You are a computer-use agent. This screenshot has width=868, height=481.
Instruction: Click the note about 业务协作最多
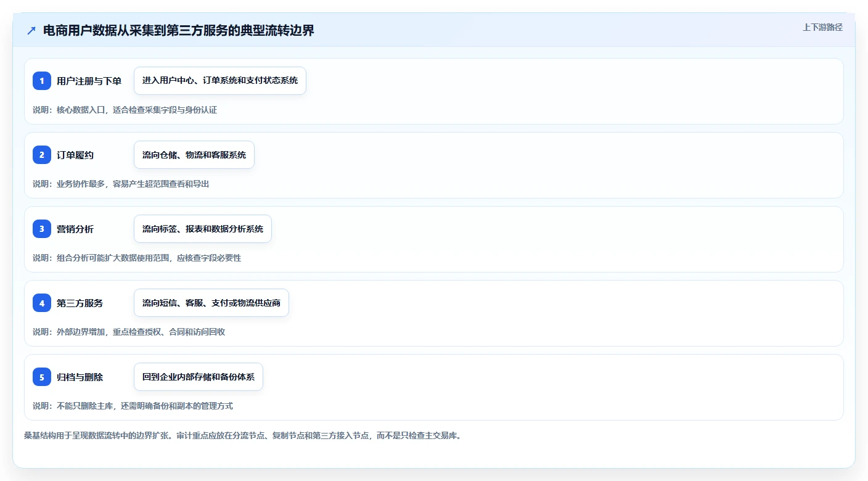click(x=121, y=184)
